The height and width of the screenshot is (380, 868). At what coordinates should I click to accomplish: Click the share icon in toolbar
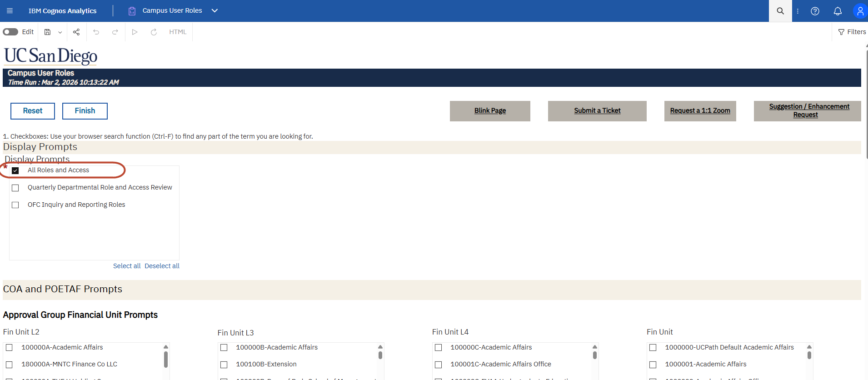(x=76, y=32)
